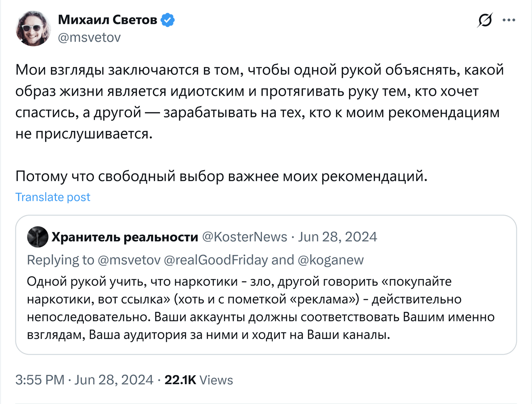Open the Хранитель реальности author name
This screenshot has height=404, width=532.
click(125, 237)
